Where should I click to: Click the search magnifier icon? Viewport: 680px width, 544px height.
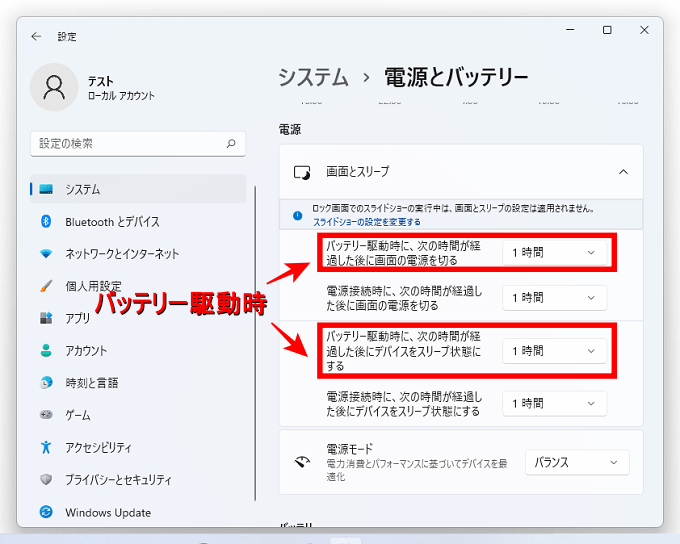coord(231,144)
